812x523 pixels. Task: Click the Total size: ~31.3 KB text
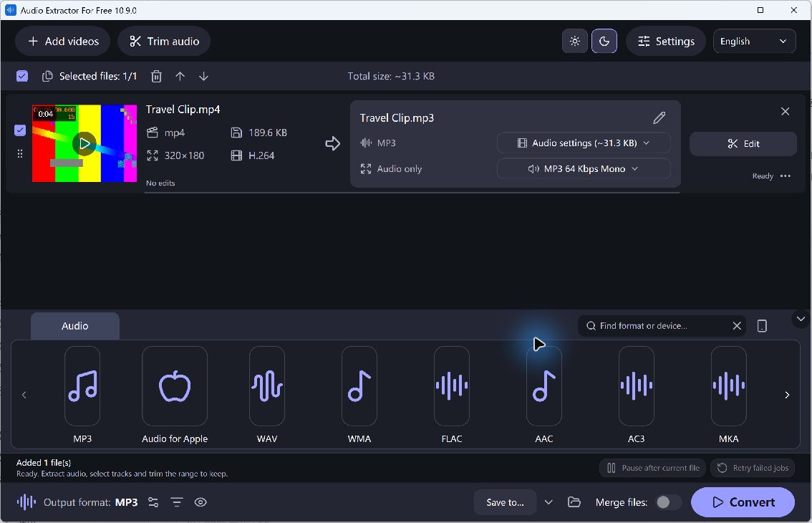pyautogui.click(x=391, y=76)
